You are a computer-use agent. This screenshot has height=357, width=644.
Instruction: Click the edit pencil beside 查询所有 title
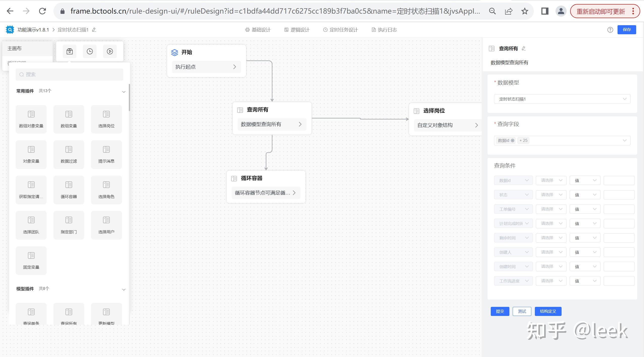pos(524,48)
